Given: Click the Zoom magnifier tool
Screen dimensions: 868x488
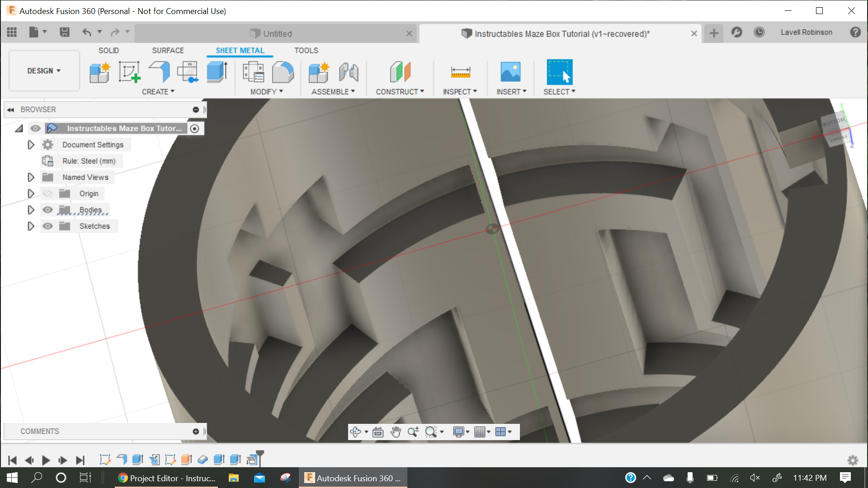Looking at the screenshot, I should point(413,432).
